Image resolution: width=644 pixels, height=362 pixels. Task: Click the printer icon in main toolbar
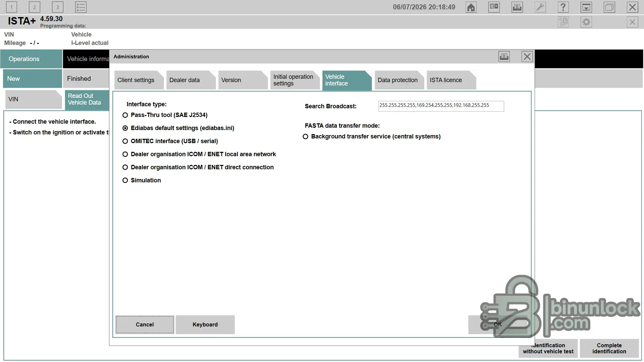point(517,7)
